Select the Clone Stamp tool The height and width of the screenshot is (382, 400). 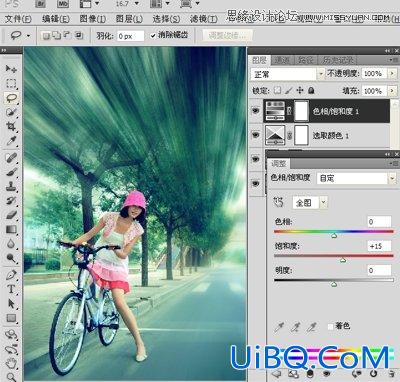click(11, 186)
